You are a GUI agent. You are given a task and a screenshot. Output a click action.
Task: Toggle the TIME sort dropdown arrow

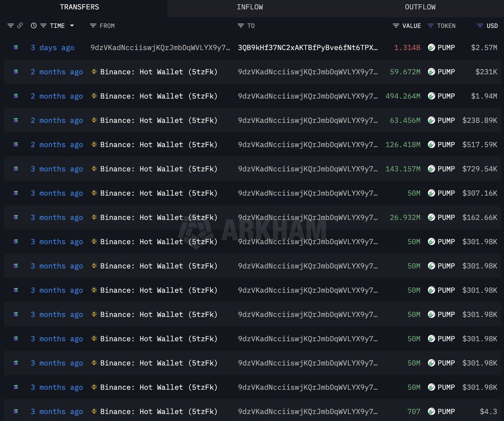[x=72, y=26]
